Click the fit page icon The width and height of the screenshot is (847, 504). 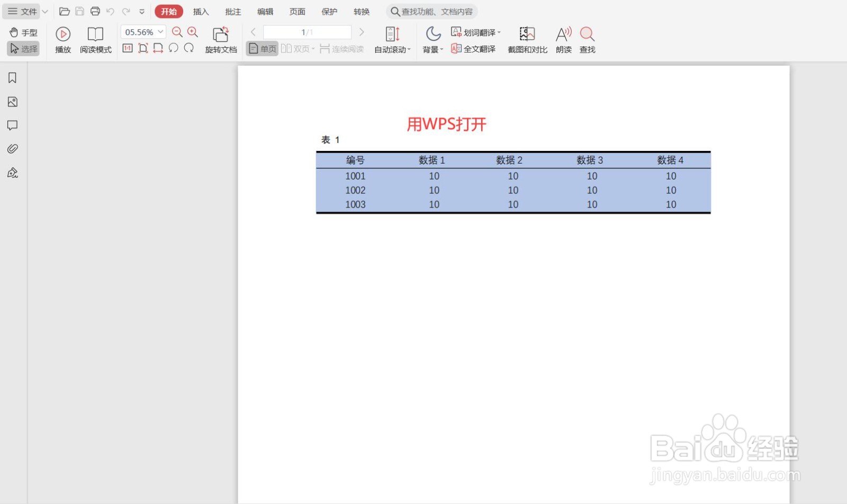pyautogui.click(x=143, y=48)
